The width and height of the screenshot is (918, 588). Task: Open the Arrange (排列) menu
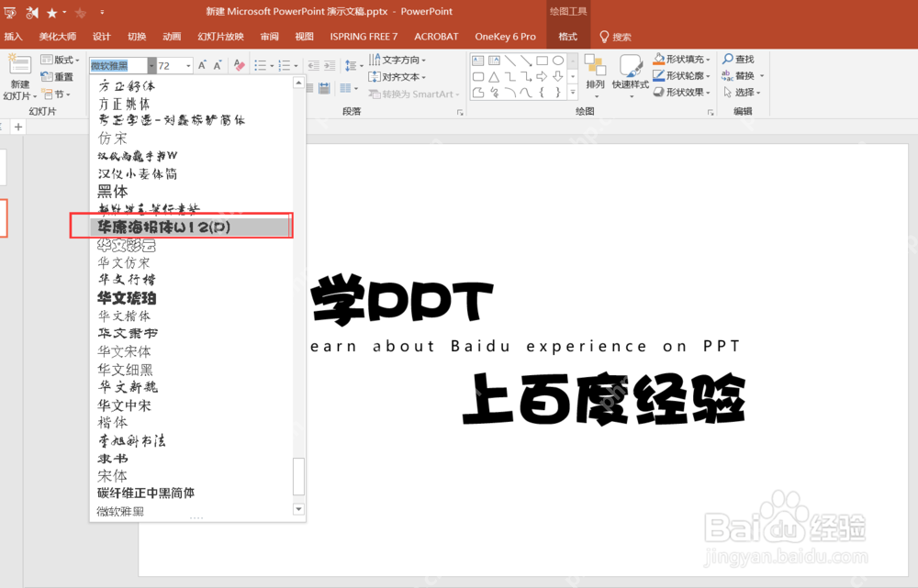pyautogui.click(x=596, y=75)
